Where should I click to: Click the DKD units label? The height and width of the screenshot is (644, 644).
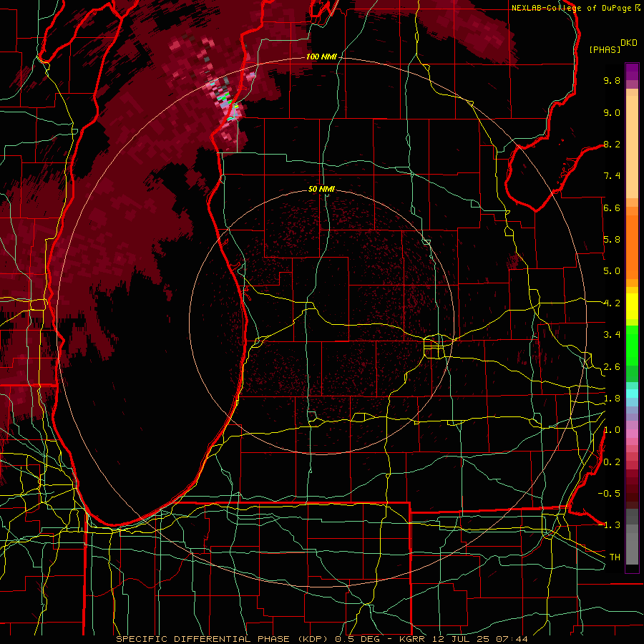[x=629, y=43]
